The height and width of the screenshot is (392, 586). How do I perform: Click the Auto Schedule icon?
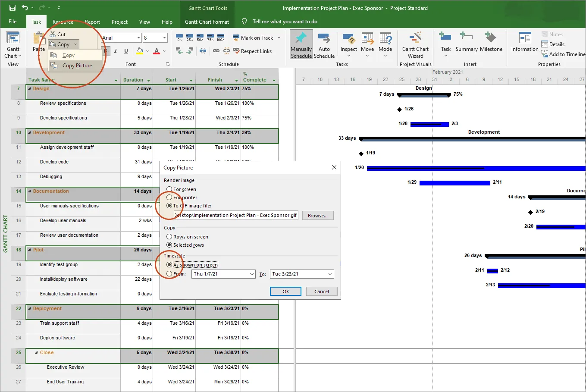(324, 39)
